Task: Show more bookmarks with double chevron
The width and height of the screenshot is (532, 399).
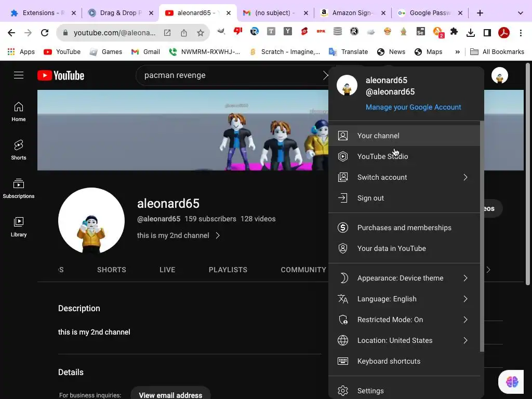Action: pyautogui.click(x=457, y=52)
